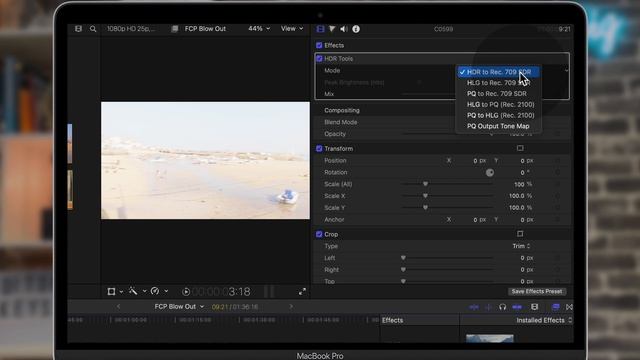This screenshot has width=640, height=360.
Task: Open the 44% viewer zoom dropdown
Action: [259, 29]
